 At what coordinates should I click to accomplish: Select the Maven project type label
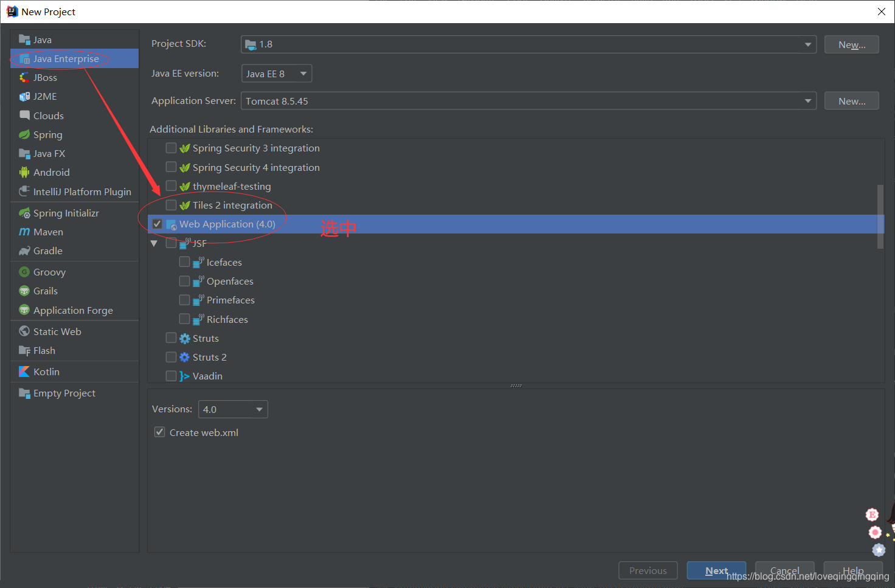click(49, 232)
